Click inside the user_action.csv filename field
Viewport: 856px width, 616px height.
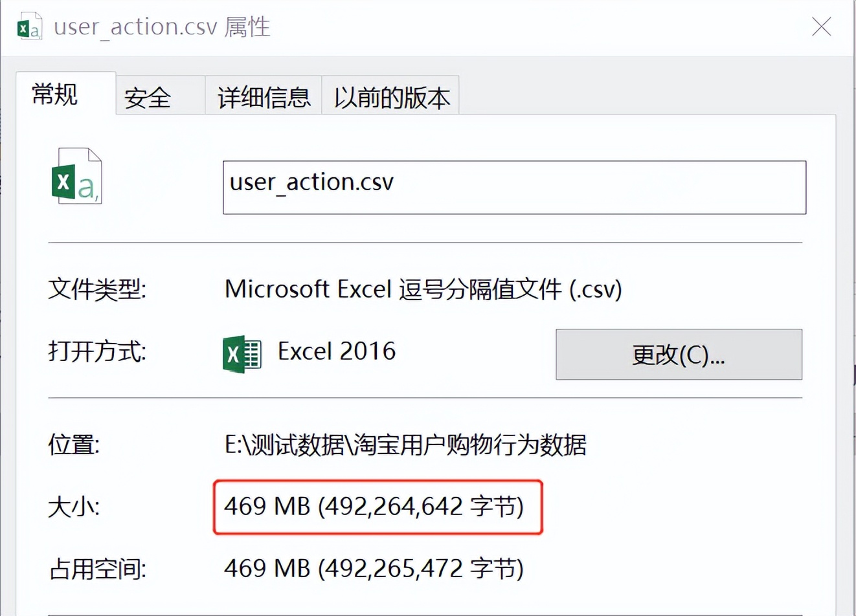[x=515, y=187]
